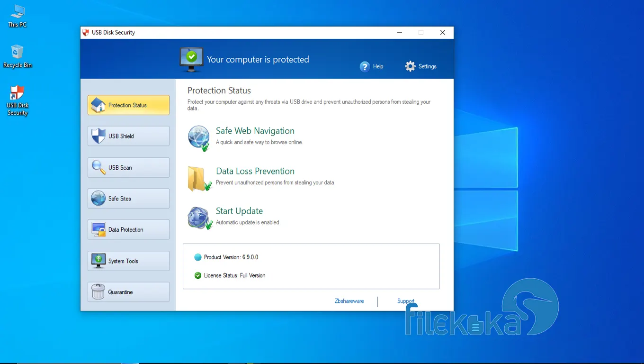The height and width of the screenshot is (364, 644).
Task: Open Safe Web Navigation link
Action: click(x=255, y=131)
